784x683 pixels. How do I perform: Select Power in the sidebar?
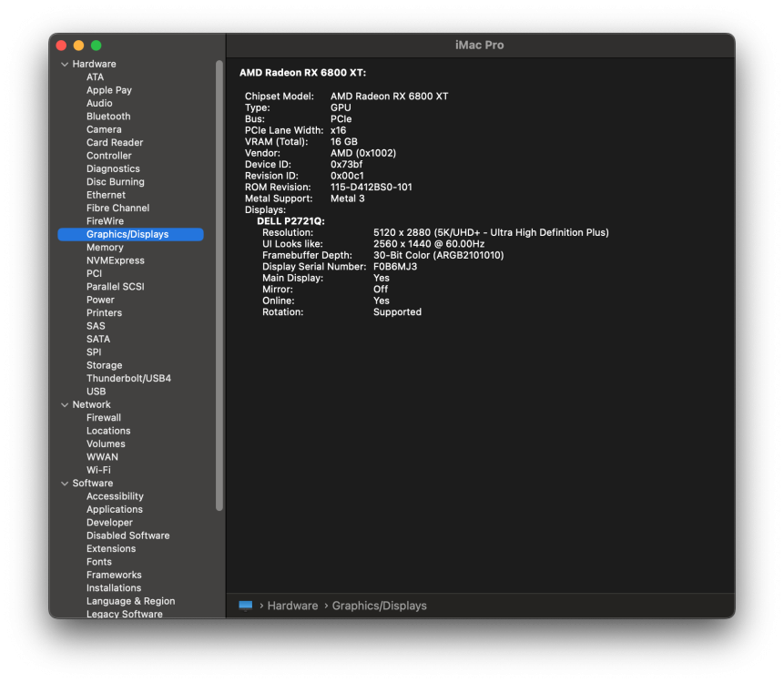coord(100,300)
